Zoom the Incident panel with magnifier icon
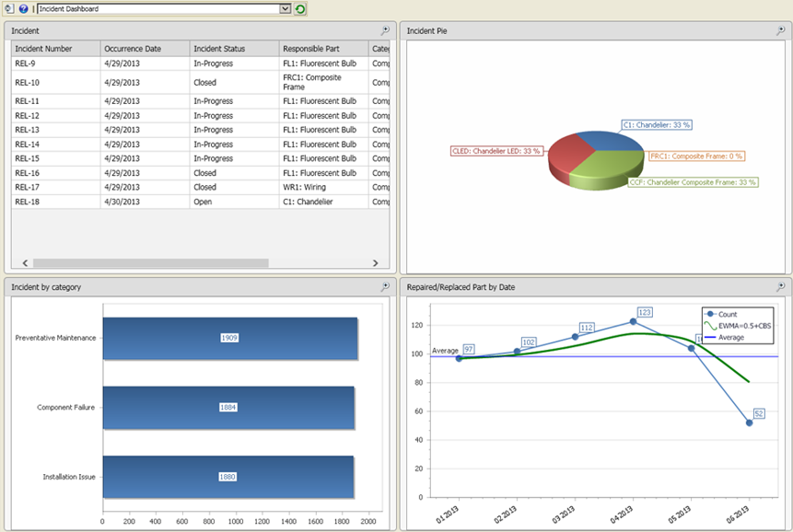 click(385, 30)
